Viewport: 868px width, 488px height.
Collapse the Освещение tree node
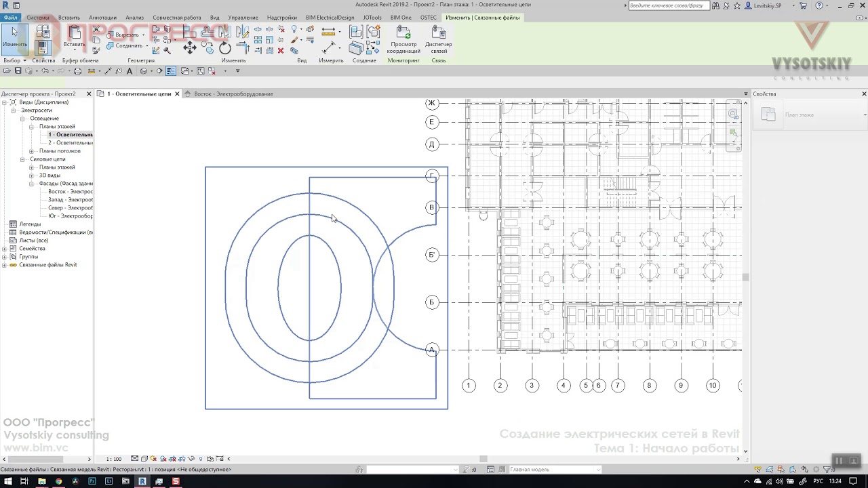pos(22,119)
